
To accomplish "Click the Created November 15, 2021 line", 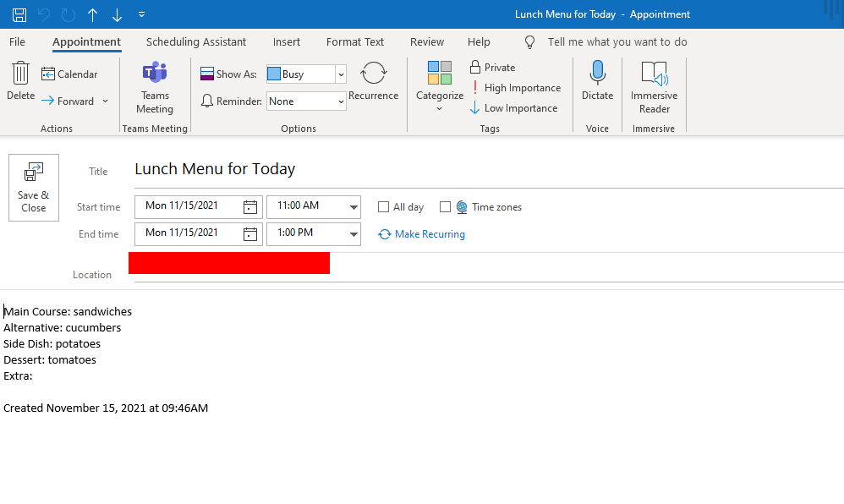I will point(106,408).
